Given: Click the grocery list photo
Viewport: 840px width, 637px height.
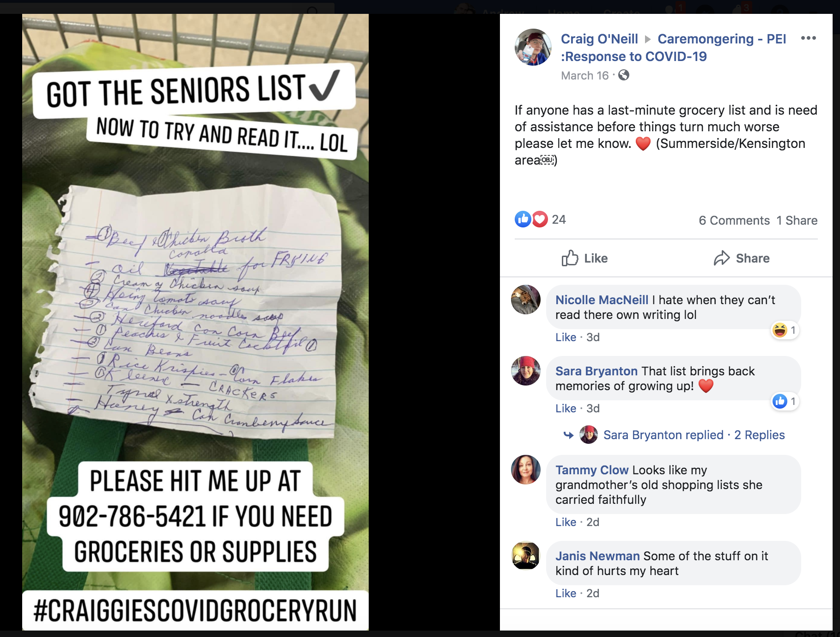Looking at the screenshot, I should tap(195, 322).
